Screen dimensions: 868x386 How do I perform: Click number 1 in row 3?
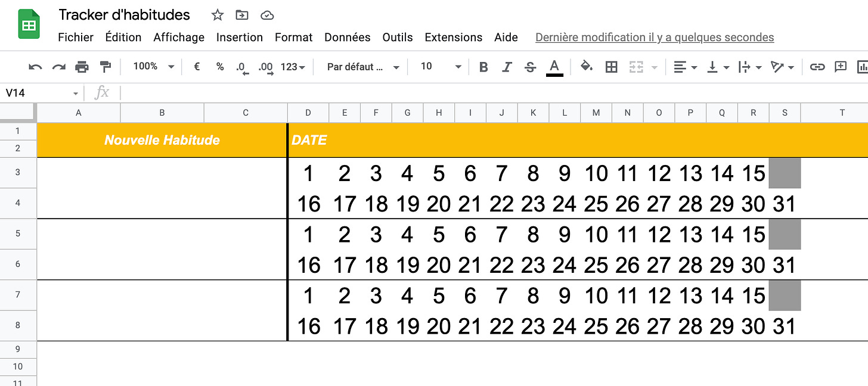[x=308, y=173]
